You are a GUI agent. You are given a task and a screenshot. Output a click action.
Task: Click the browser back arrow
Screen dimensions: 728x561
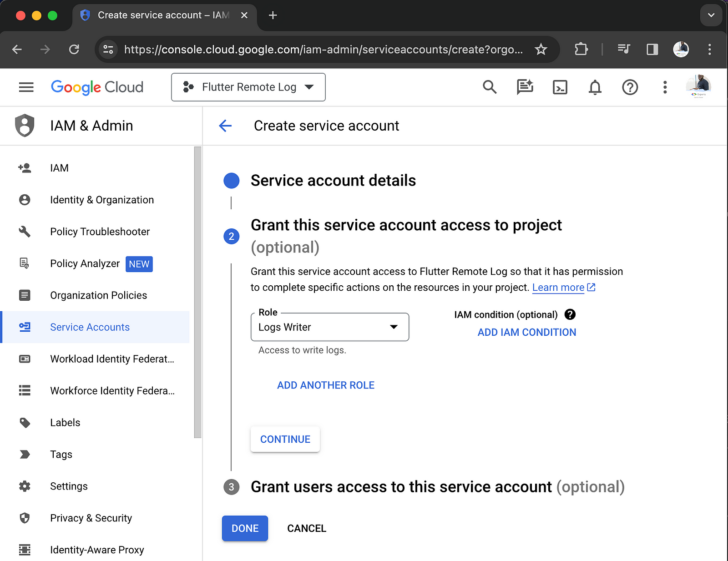pos(17,49)
